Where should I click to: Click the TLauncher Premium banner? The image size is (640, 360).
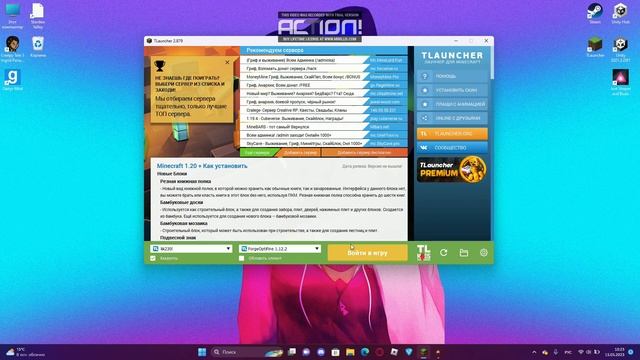tap(452, 169)
